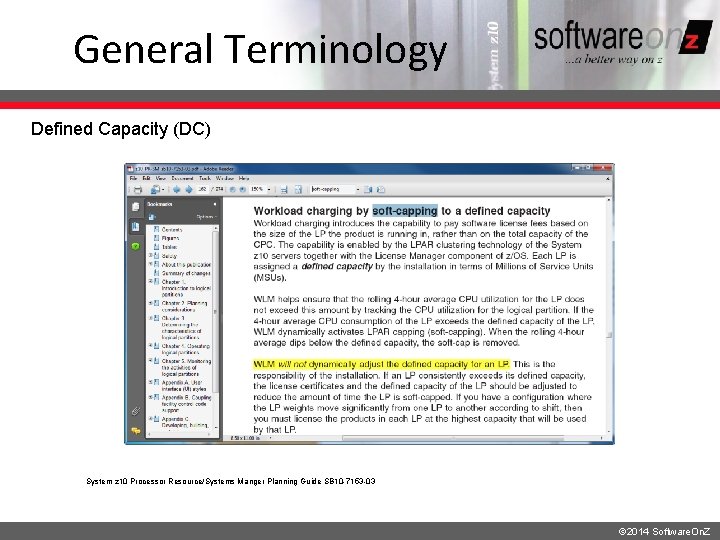Click the highlighted soft-capping word in heading

click(405, 211)
